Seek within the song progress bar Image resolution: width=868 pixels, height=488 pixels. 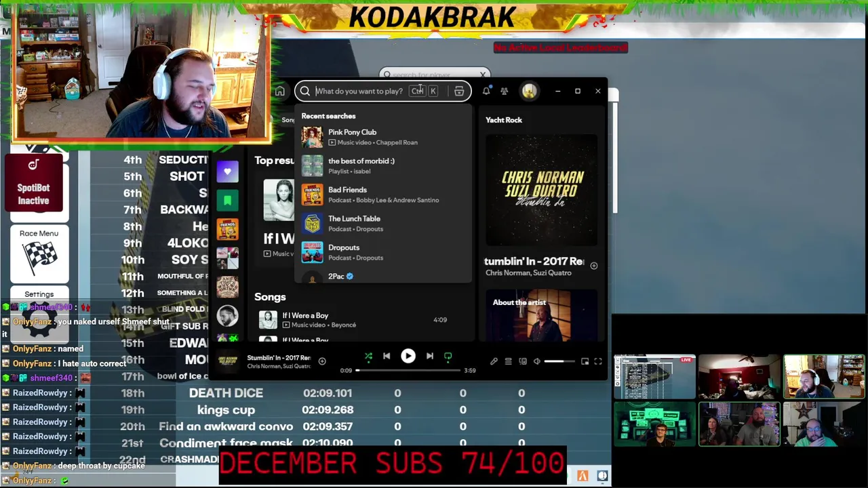pyautogui.click(x=407, y=370)
